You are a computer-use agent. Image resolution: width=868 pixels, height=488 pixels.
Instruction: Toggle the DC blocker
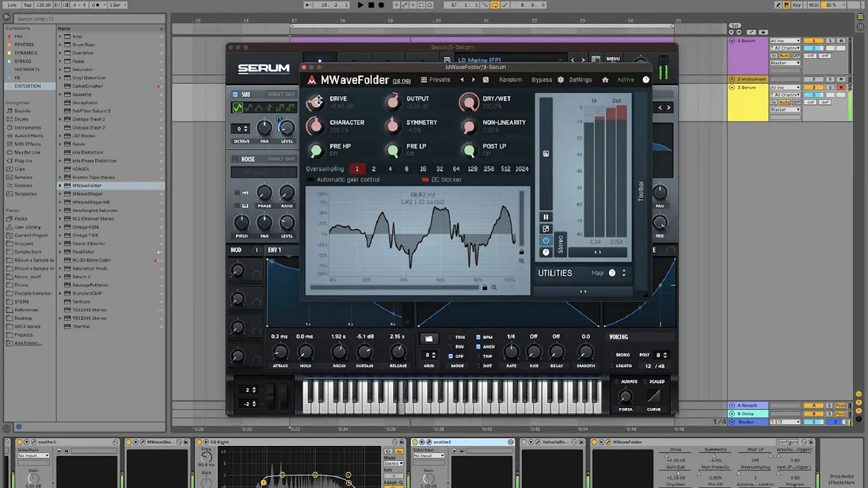click(441, 180)
